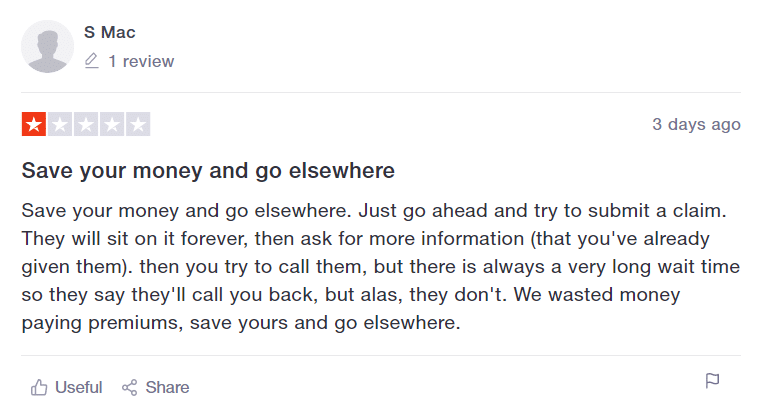The width and height of the screenshot is (765, 420).
Task: Open the bold review title heading
Action: click(208, 171)
